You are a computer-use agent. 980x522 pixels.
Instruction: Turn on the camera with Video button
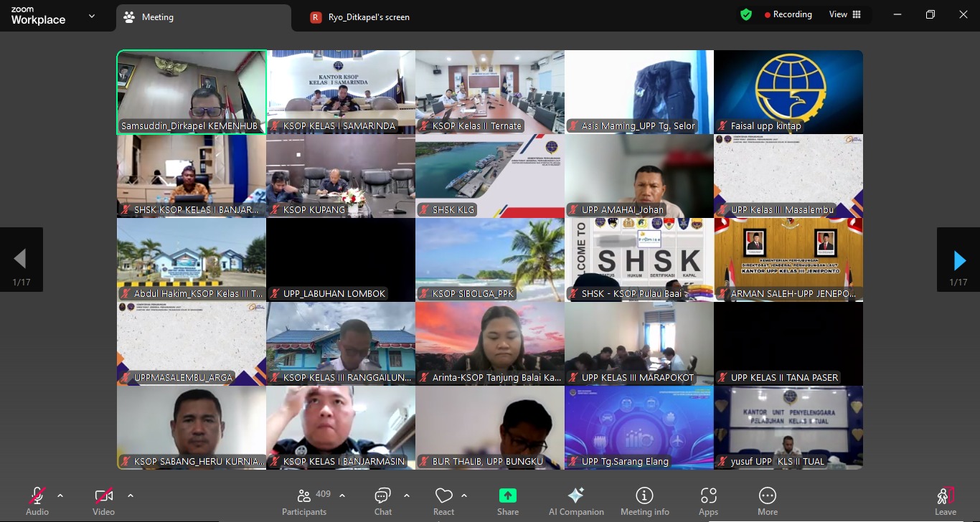[103, 501]
